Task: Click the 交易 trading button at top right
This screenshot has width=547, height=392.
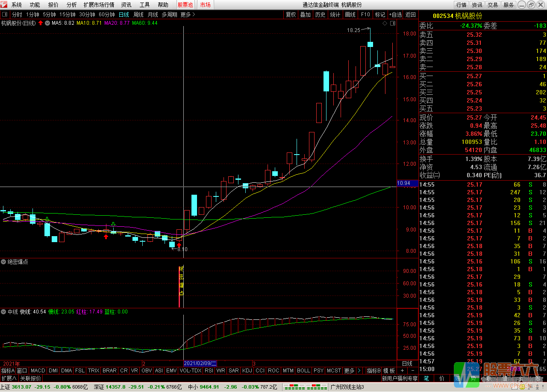Action: point(493,5)
